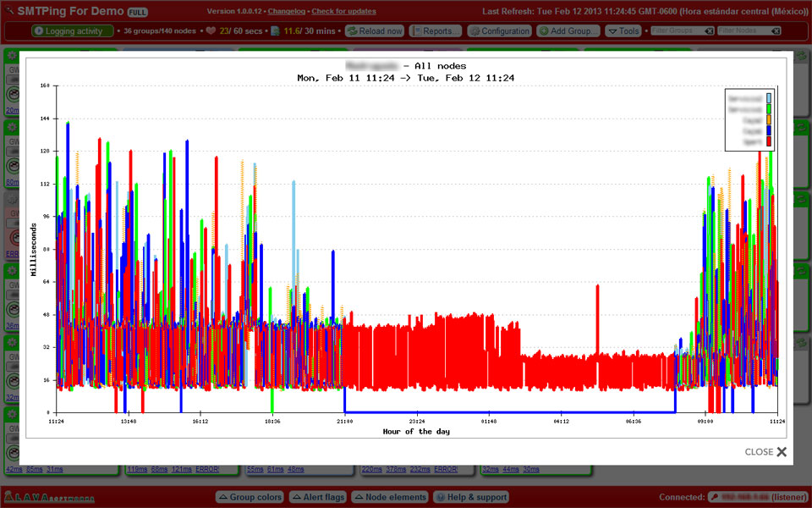Click the Reload now button
This screenshot has height=508, width=812.
coord(375,31)
